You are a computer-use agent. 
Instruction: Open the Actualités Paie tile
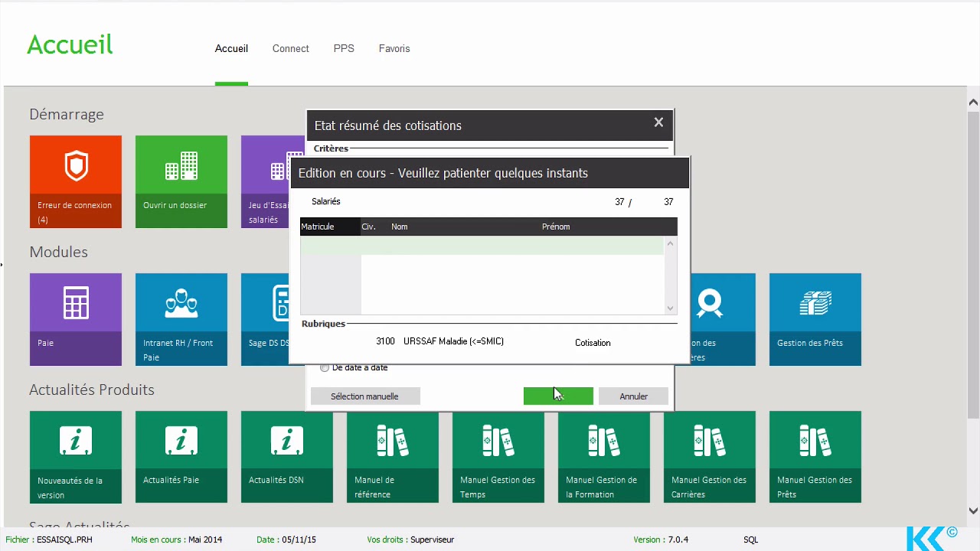click(x=181, y=457)
